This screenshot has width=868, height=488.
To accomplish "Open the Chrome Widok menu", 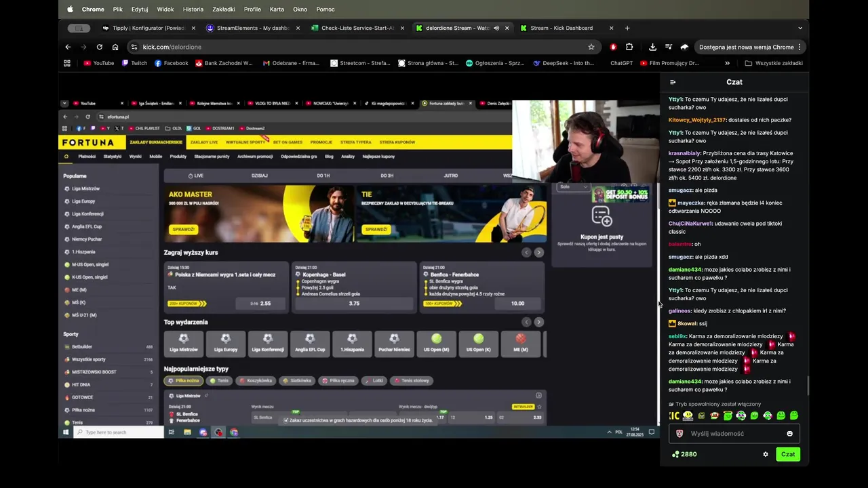I will pyautogui.click(x=165, y=9).
